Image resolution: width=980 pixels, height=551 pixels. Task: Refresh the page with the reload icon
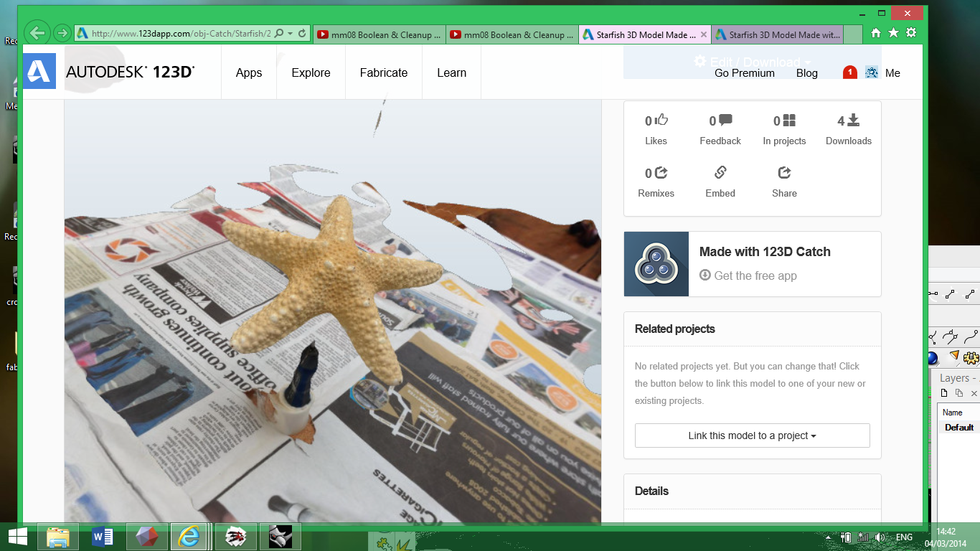coord(302,33)
